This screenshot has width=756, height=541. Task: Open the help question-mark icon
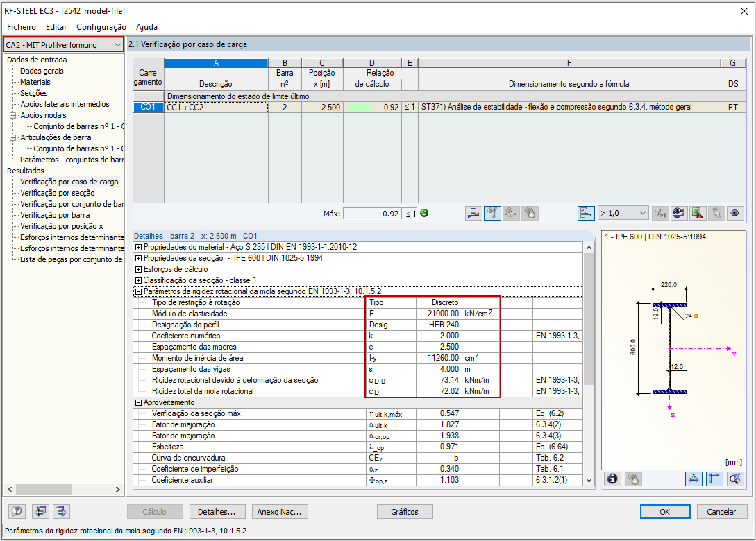point(17,511)
